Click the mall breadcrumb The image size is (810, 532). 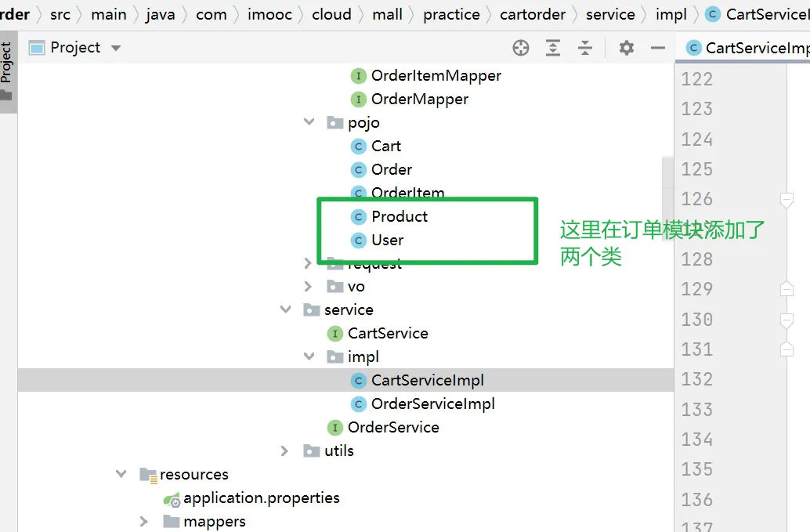[387, 14]
